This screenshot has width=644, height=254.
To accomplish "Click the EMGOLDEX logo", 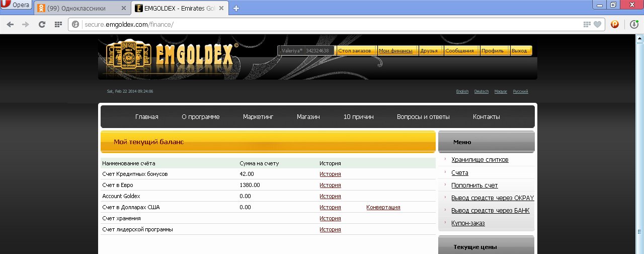I will [x=171, y=56].
